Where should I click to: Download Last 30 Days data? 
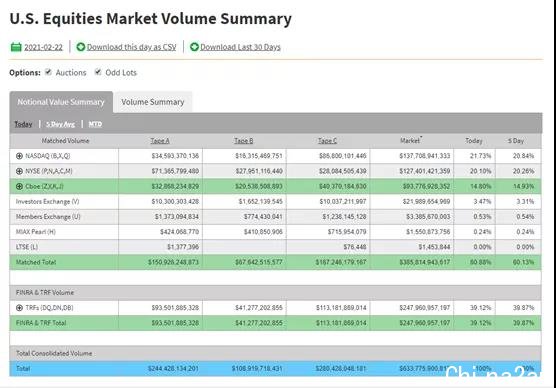pyautogui.click(x=240, y=47)
